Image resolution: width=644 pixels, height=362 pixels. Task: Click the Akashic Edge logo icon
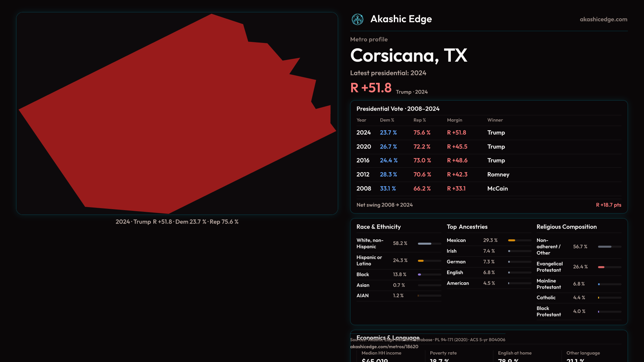[x=357, y=19]
